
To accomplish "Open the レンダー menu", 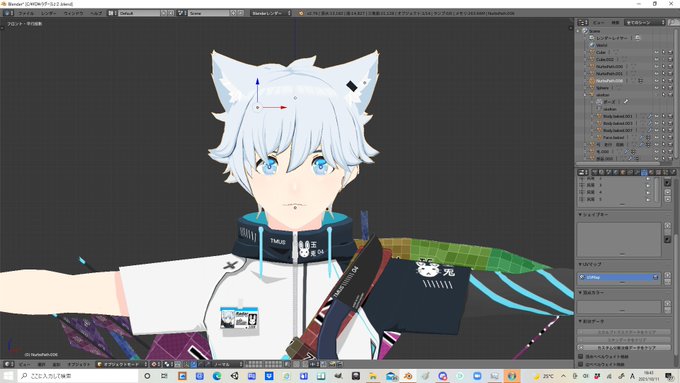I will (49, 13).
